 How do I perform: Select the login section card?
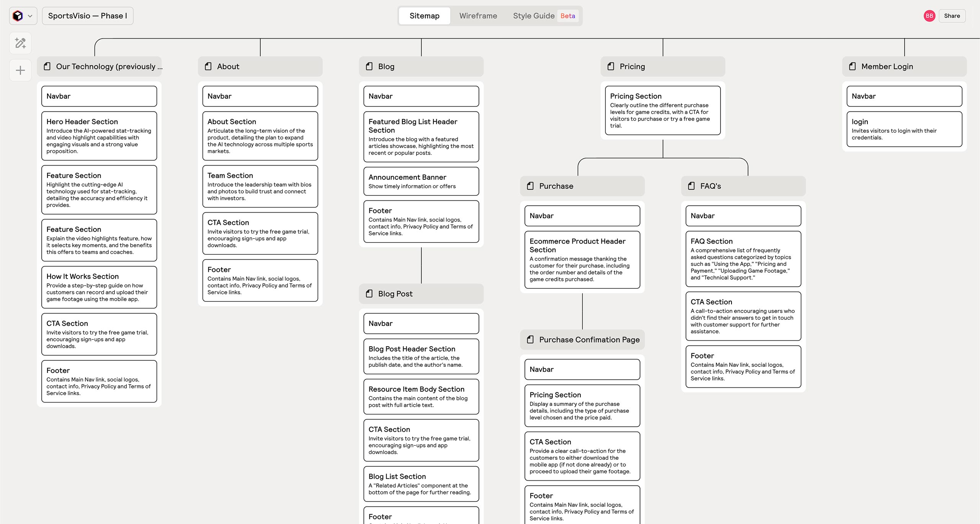[x=905, y=129]
